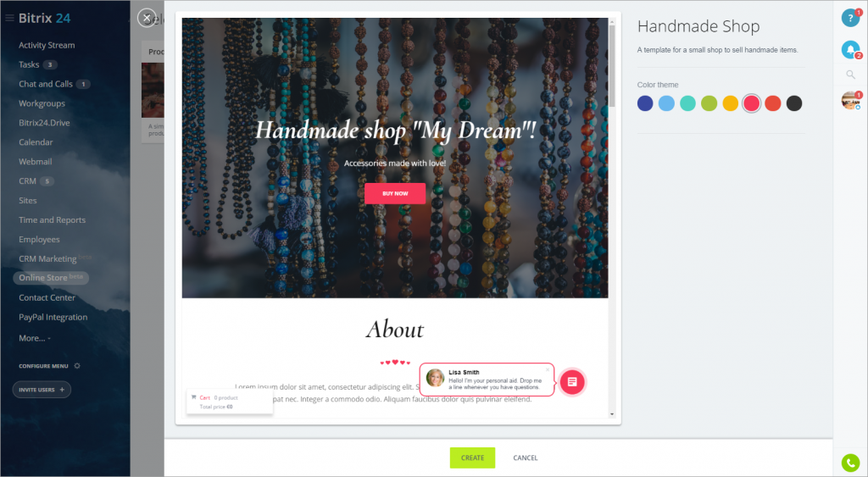Viewport: 868px width, 477px height.
Task: Expand the More... menu in sidebar
Action: click(x=34, y=338)
